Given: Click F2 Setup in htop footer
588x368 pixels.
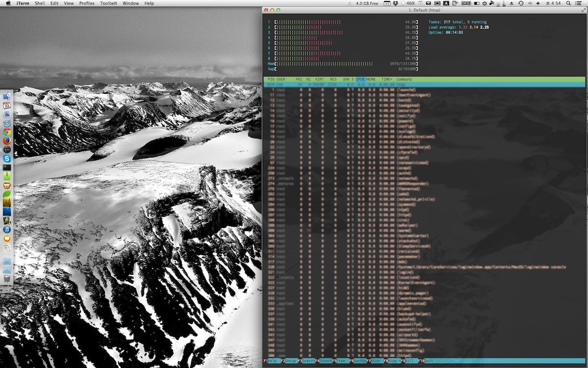Looking at the screenshot, I should pyautogui.click(x=288, y=361).
